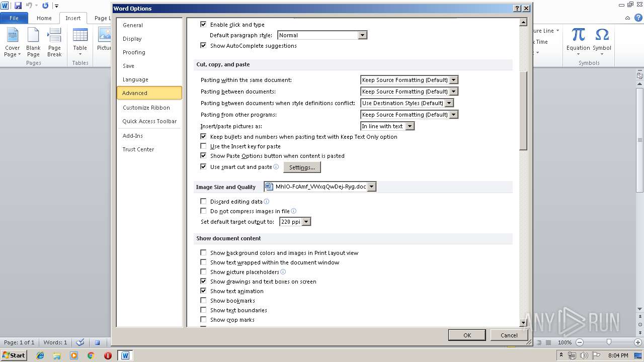644x362 pixels.
Task: Toggle Show text animation checkbox
Action: pyautogui.click(x=203, y=291)
